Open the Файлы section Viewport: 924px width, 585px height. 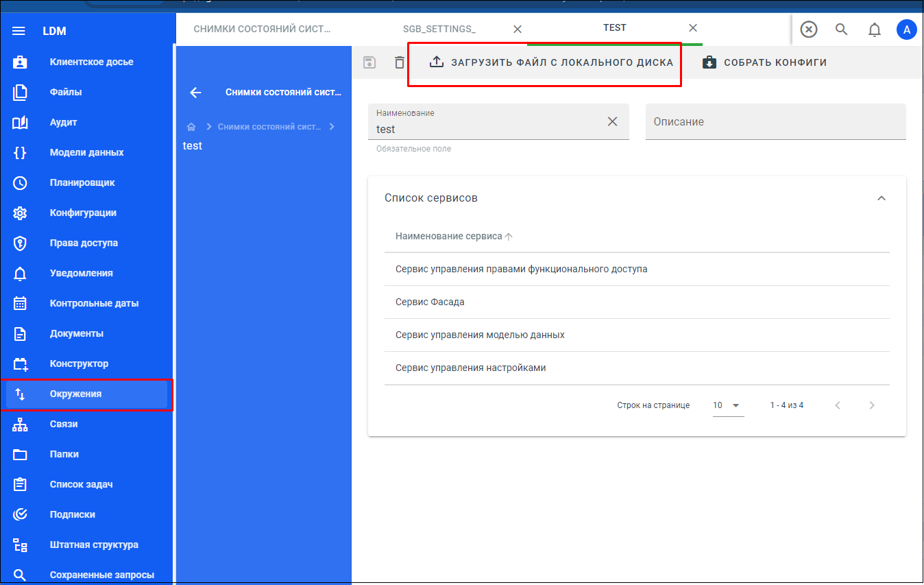(x=86, y=92)
